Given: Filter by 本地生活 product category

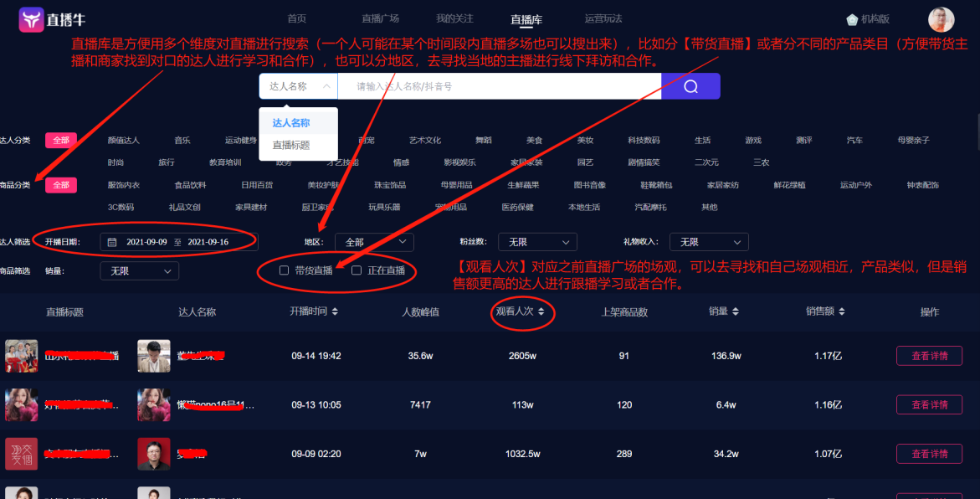Looking at the screenshot, I should (584, 207).
